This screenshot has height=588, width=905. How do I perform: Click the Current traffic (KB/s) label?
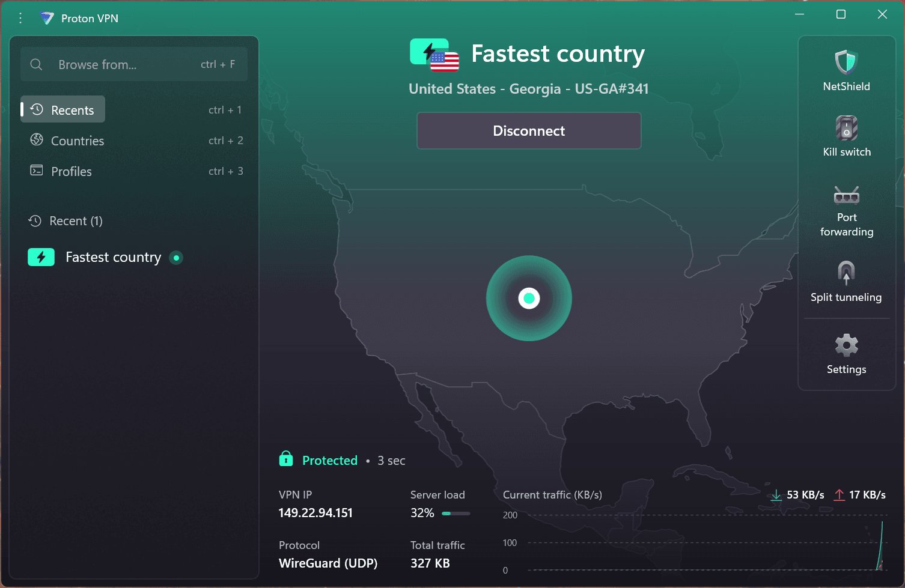pyautogui.click(x=552, y=495)
